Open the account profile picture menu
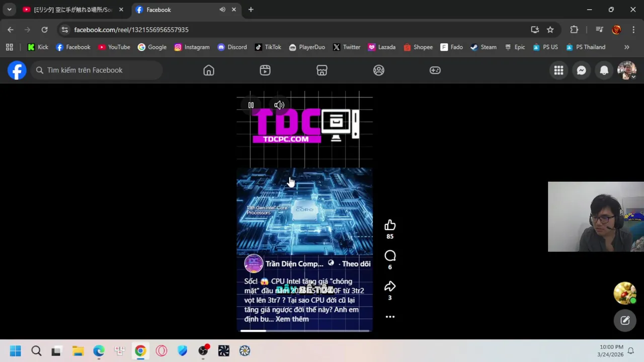Viewport: 644px width, 362px height. pyautogui.click(x=627, y=70)
